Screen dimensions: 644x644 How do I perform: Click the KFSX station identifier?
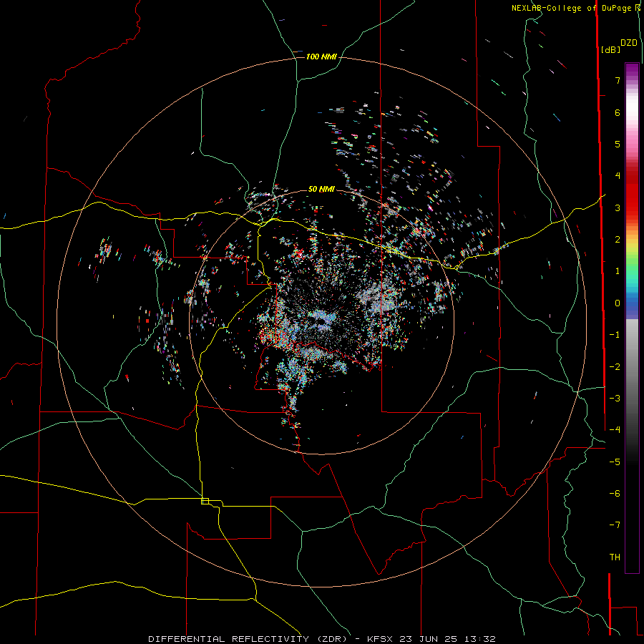pyautogui.click(x=381, y=639)
